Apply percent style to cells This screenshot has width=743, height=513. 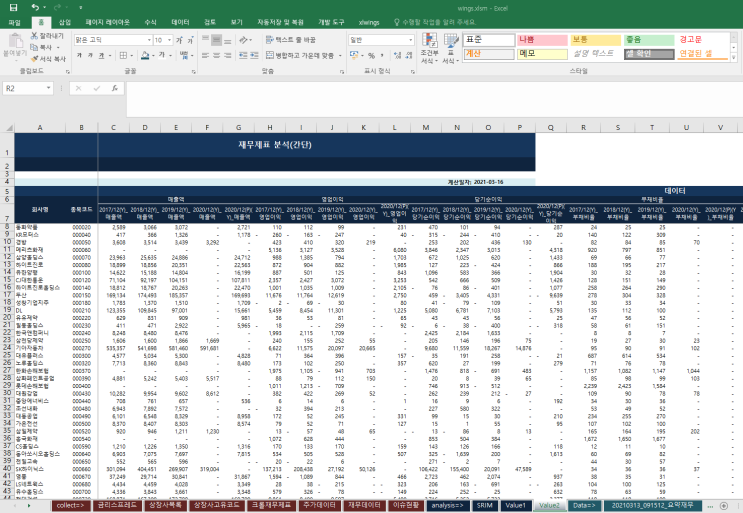(x=371, y=55)
